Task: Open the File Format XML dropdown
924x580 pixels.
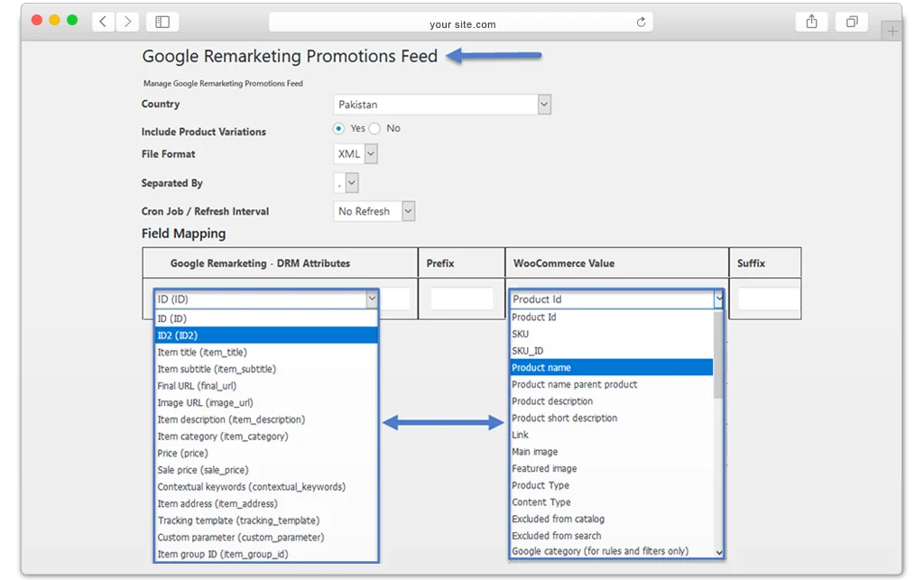Action: tap(356, 154)
